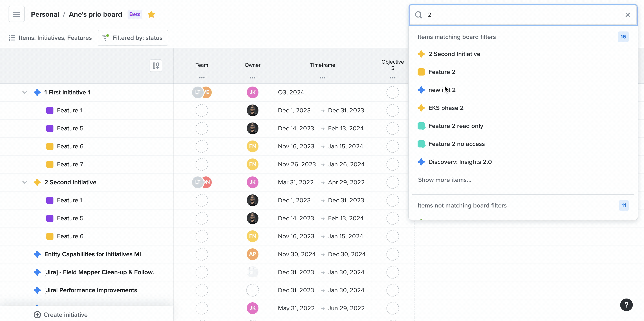Viewport: 644px width, 321px height.
Task: Open the column settings icon above the table
Action: coord(156,66)
